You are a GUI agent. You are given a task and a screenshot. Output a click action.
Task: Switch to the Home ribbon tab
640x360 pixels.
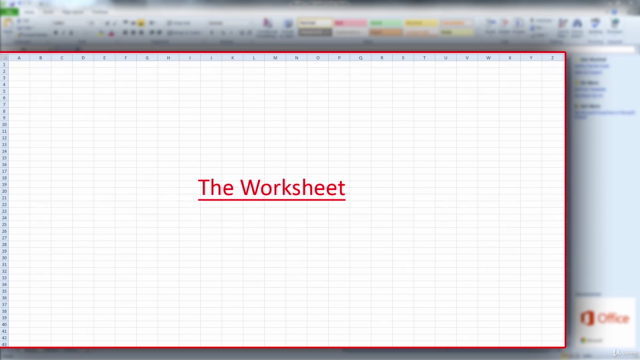[29, 12]
